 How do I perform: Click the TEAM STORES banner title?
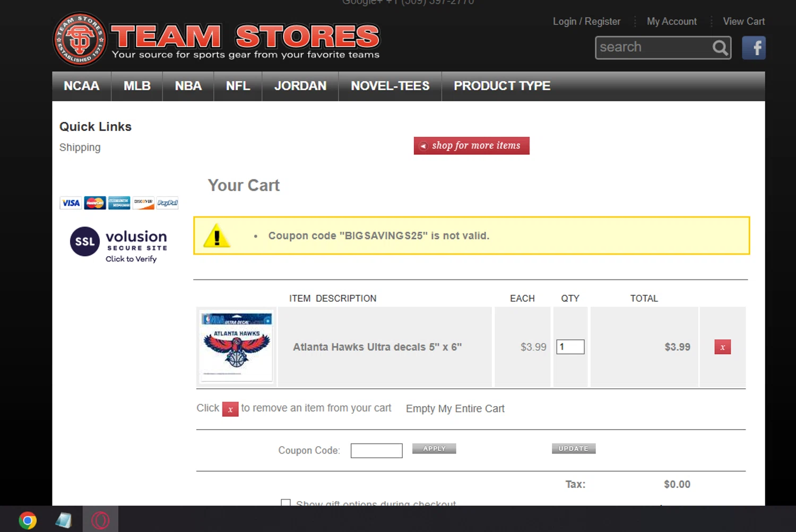tap(245, 37)
